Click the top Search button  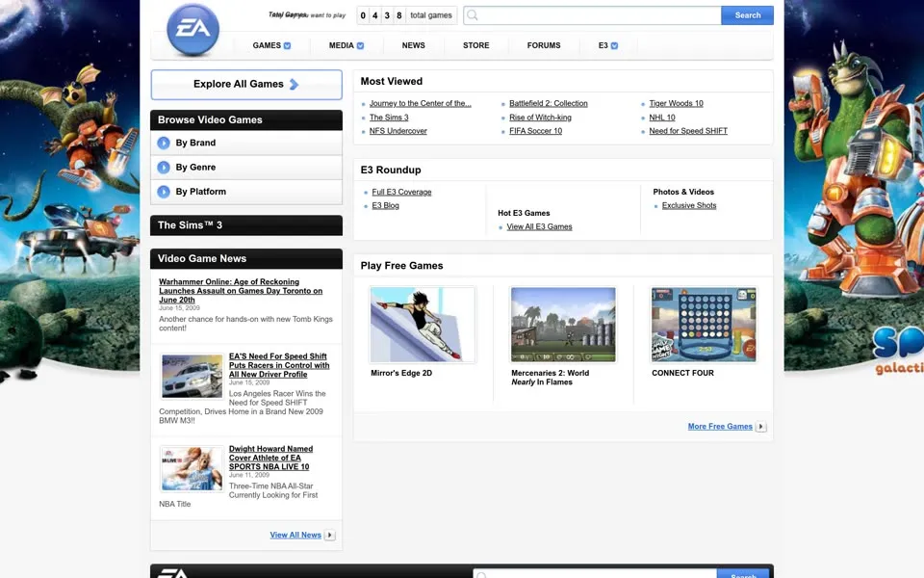(747, 15)
